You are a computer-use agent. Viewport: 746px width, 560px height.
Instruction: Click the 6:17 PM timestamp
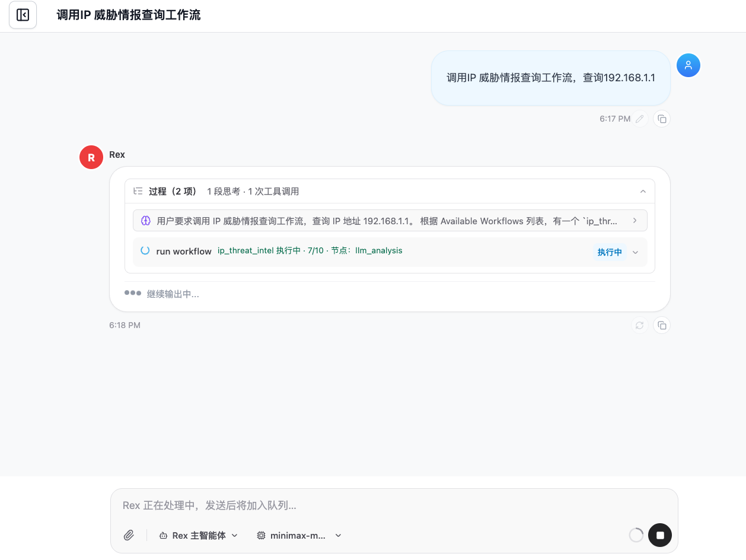[615, 119]
